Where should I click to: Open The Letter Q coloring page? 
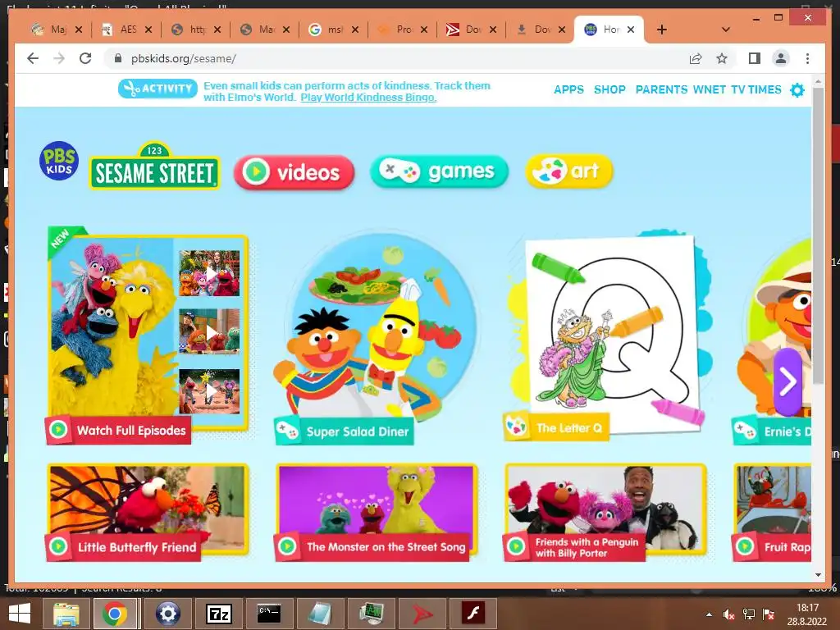[x=608, y=335]
